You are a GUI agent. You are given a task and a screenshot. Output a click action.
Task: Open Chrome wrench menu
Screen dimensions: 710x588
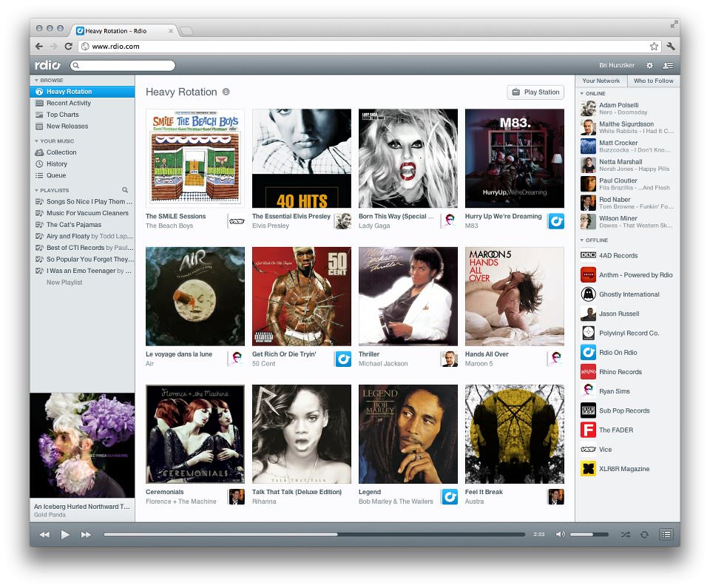click(671, 46)
